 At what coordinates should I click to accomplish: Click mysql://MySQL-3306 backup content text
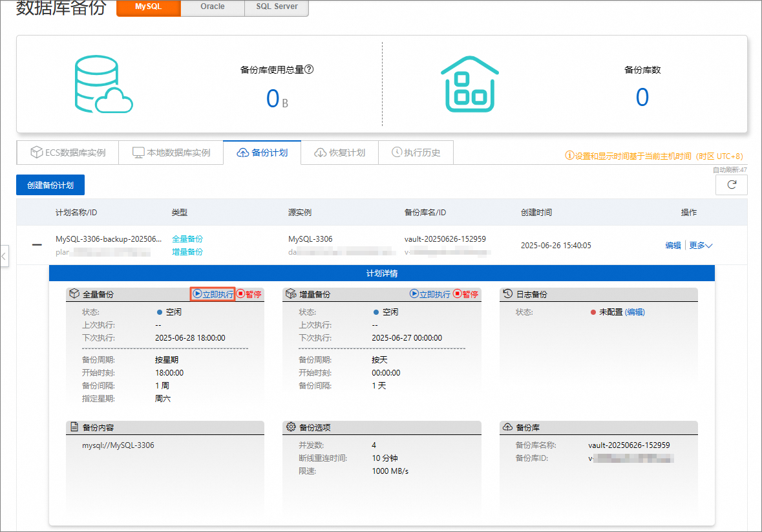(118, 445)
